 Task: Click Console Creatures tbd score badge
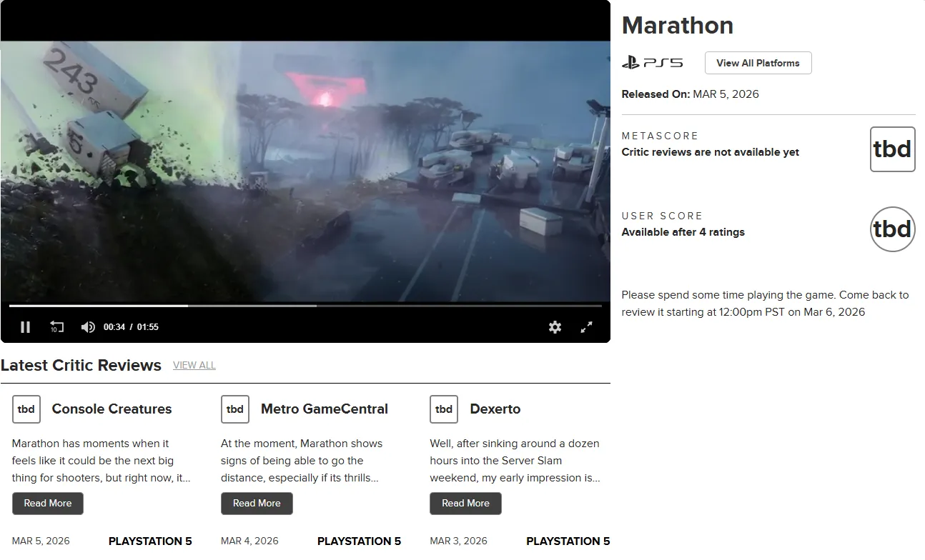tap(26, 409)
